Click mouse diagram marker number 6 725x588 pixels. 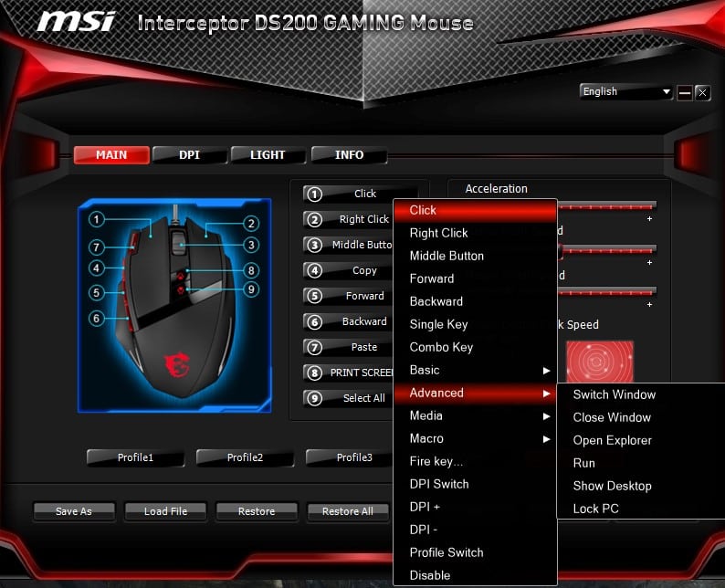pyautogui.click(x=96, y=319)
